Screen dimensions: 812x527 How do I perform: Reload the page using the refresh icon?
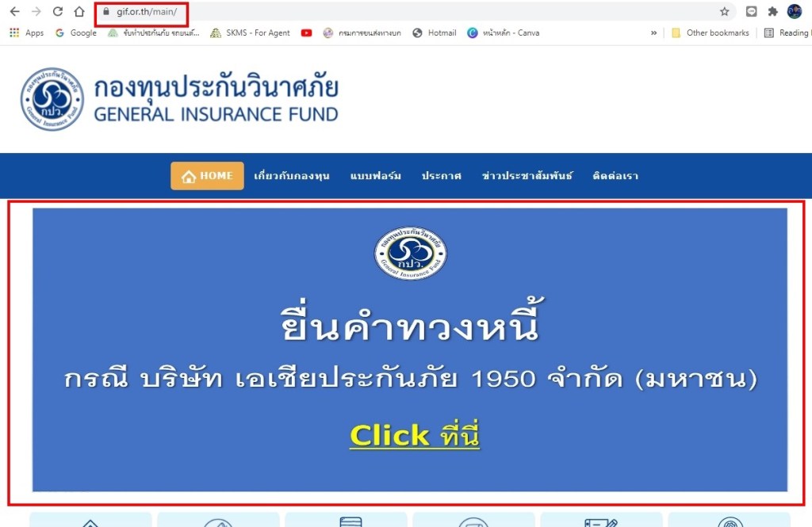(57, 11)
